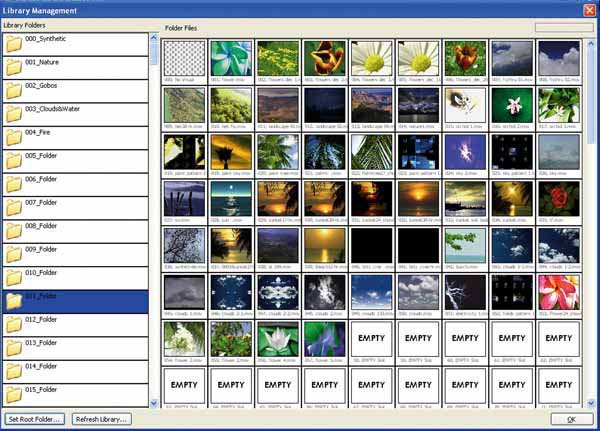This screenshot has height=431, width=600.
Task: Select the white lotus flower thumbnail
Action: pos(278,339)
